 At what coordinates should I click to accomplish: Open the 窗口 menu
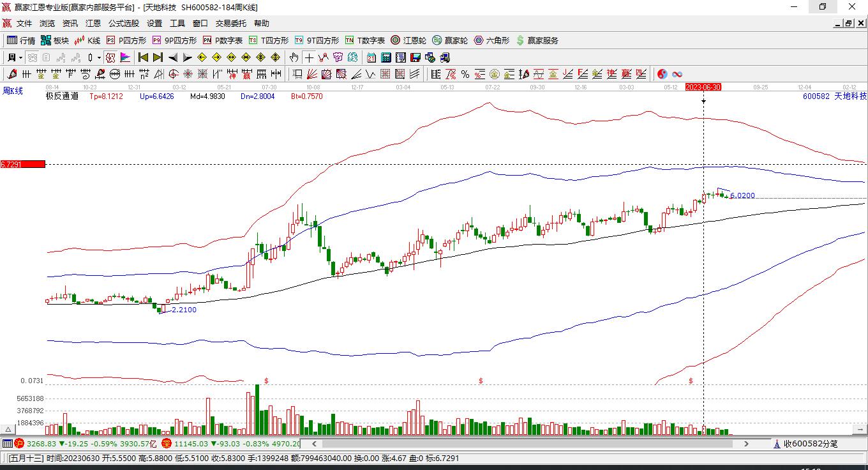[200, 24]
